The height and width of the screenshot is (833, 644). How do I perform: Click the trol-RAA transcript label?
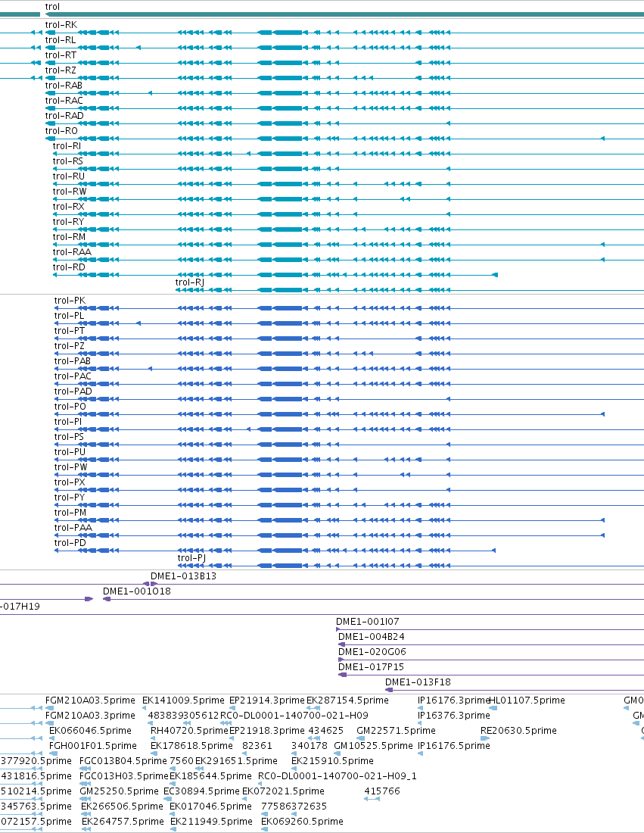[72, 252]
